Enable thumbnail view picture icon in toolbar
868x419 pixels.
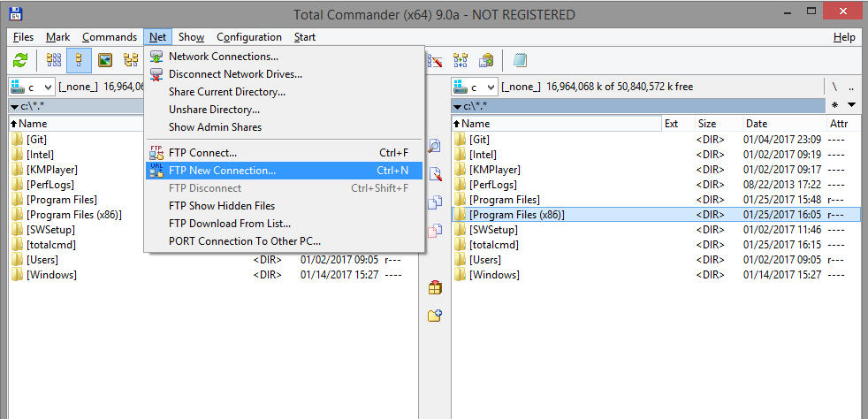click(105, 60)
